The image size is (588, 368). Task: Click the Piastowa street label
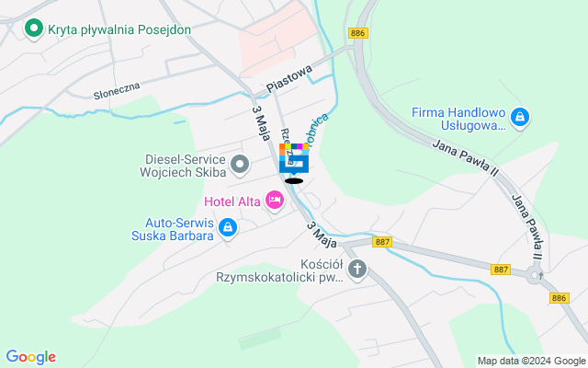pyautogui.click(x=289, y=78)
